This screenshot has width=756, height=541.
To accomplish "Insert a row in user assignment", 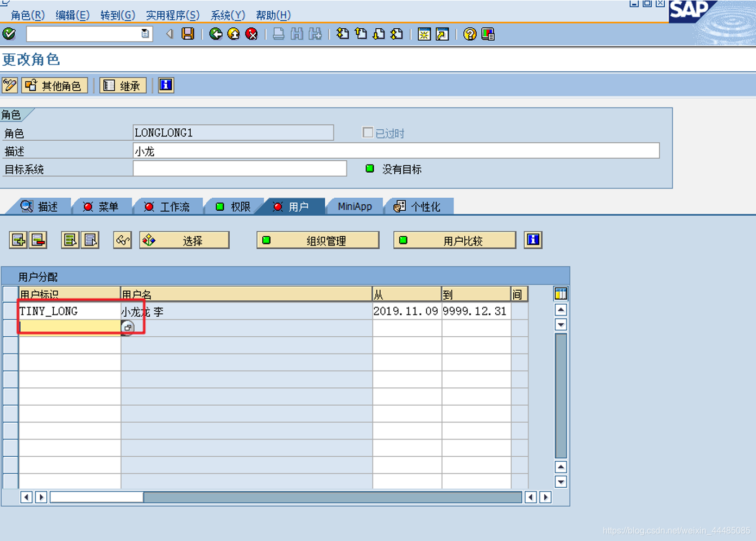I will [18, 240].
